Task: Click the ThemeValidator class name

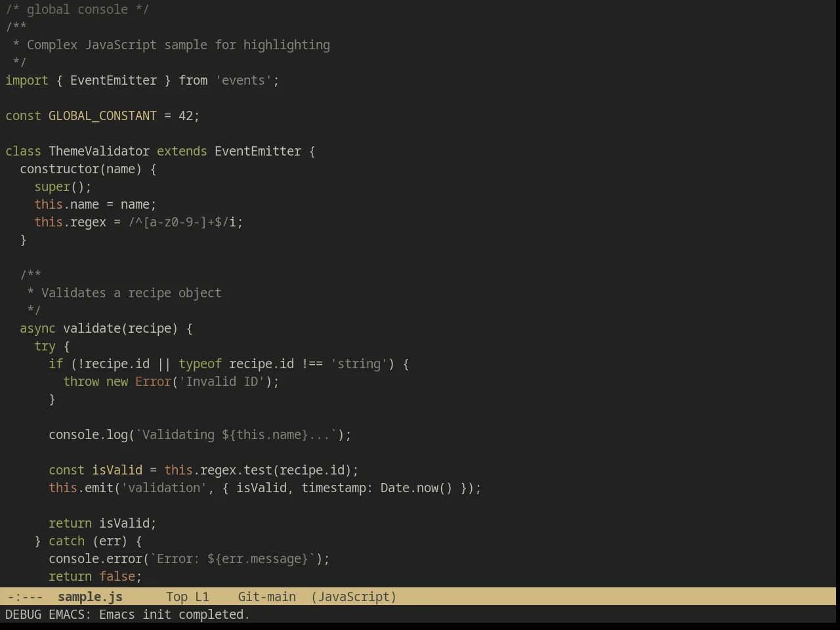Action: point(99,152)
